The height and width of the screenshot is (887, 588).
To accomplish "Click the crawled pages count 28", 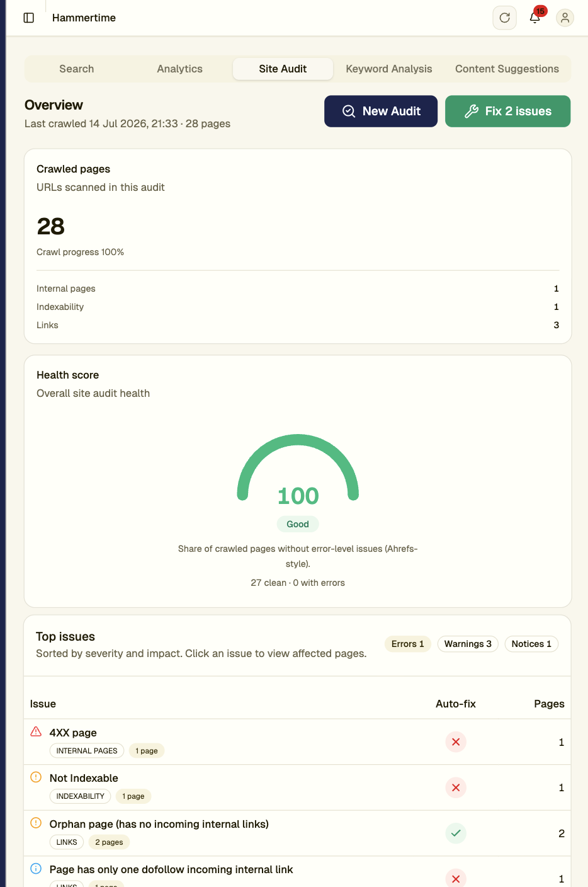I will coord(51,226).
